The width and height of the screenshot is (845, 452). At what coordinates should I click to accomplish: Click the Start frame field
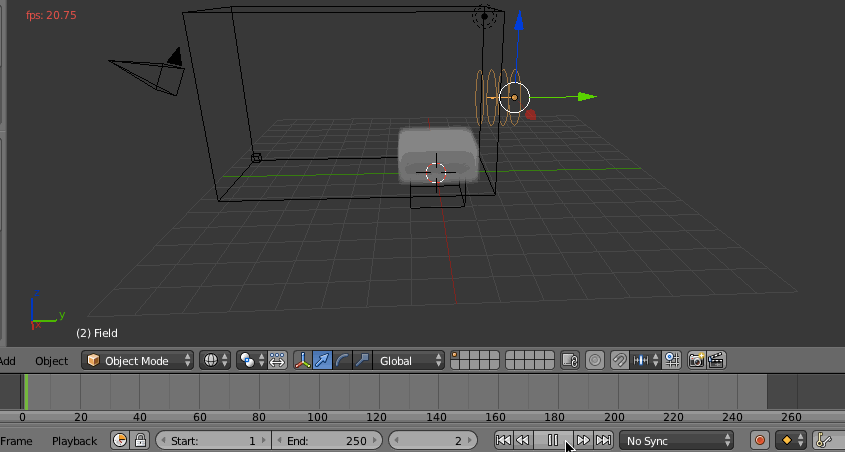(x=213, y=440)
